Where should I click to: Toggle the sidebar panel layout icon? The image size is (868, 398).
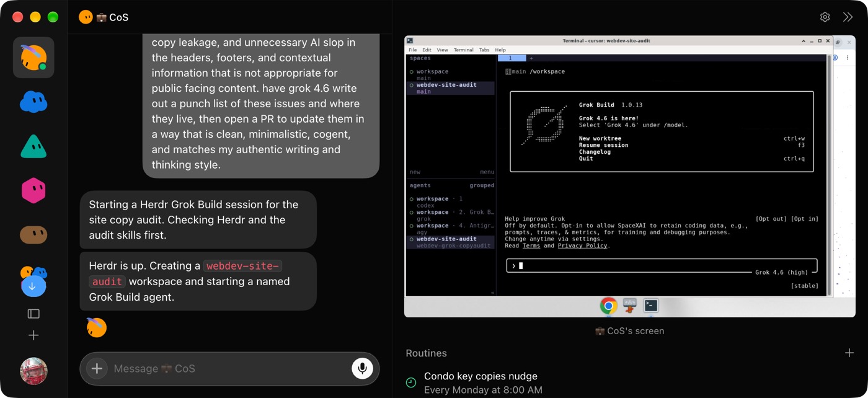pyautogui.click(x=33, y=314)
